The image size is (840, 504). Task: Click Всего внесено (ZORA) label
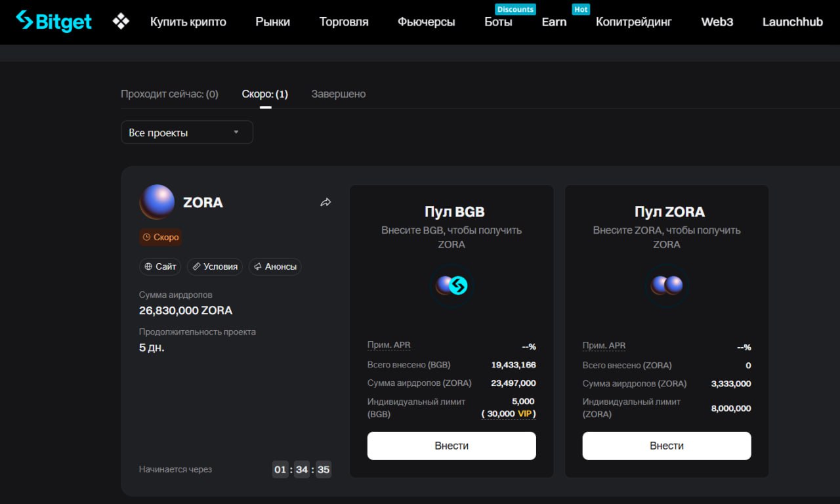click(627, 365)
